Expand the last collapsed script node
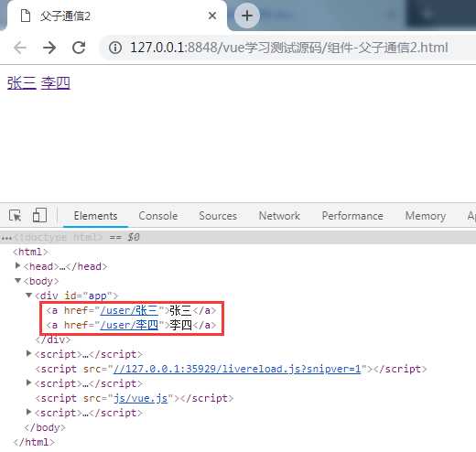The width and height of the screenshot is (476, 452). 28,412
